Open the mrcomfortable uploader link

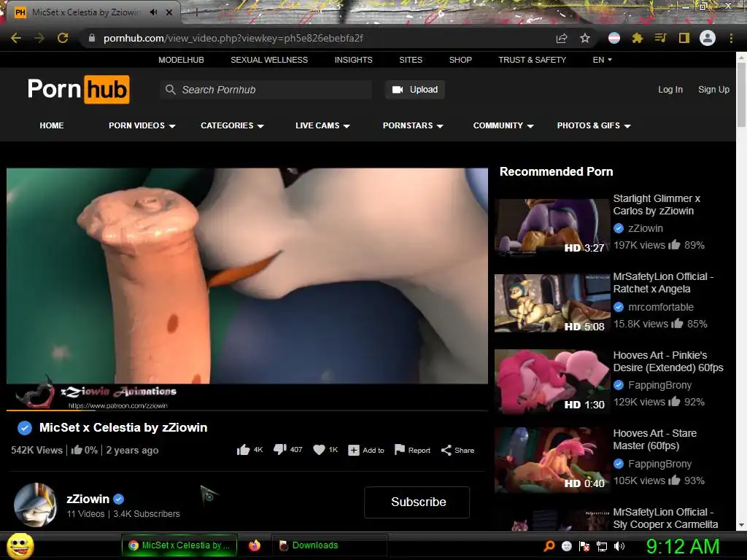pos(661,307)
